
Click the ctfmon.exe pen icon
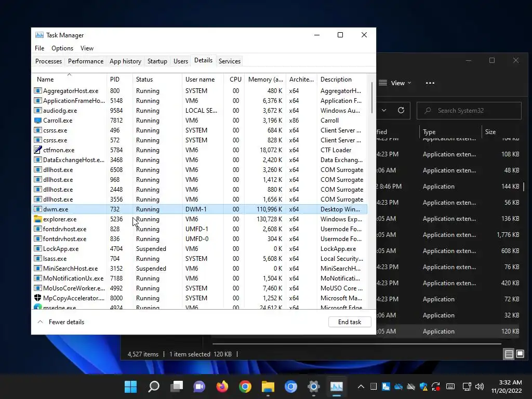[x=37, y=150]
